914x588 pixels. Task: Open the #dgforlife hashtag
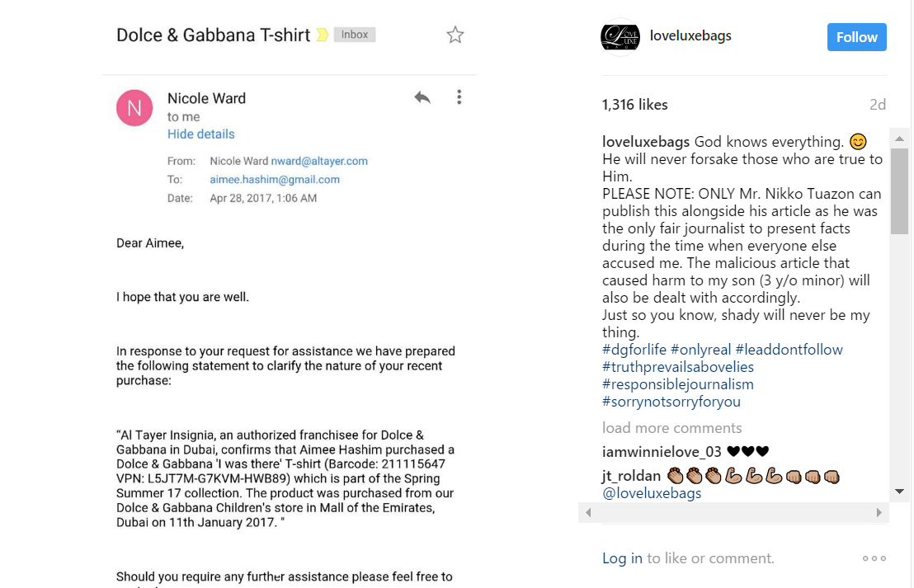pos(634,350)
